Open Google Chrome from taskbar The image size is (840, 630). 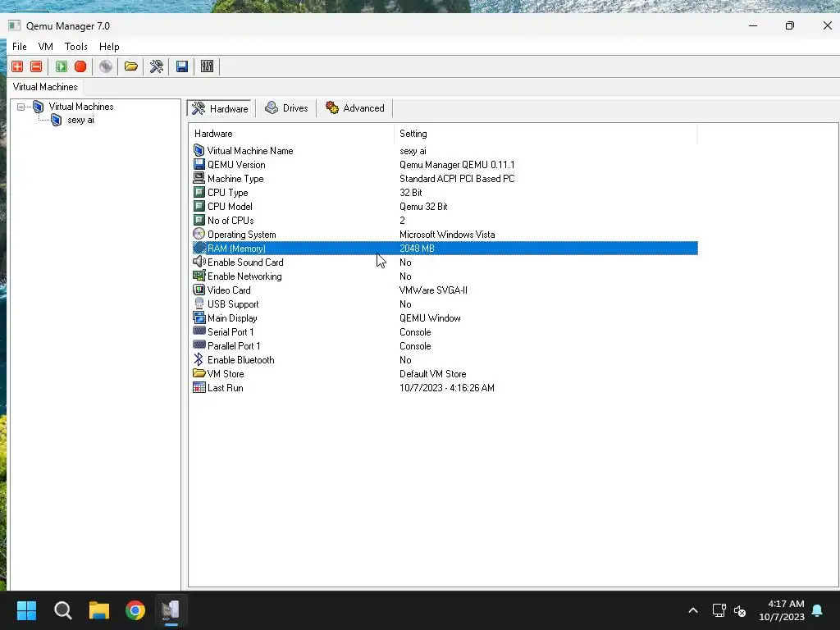tap(135, 610)
